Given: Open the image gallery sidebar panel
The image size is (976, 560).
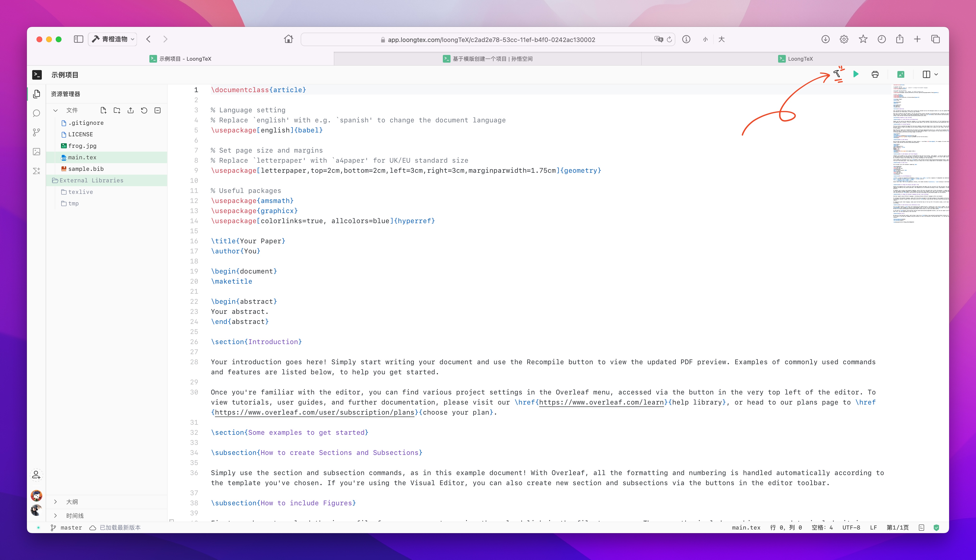Looking at the screenshot, I should (x=37, y=152).
